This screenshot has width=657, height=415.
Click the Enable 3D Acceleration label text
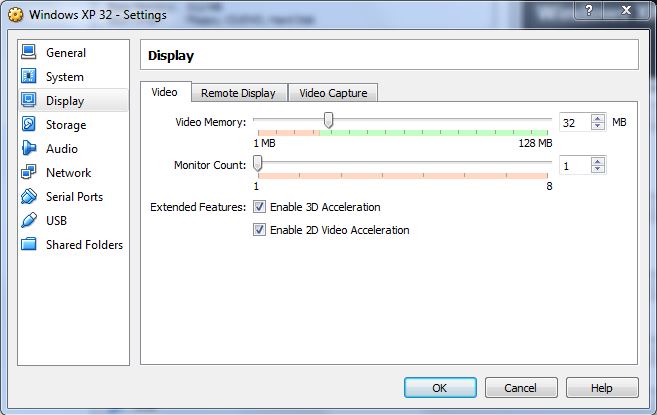coord(325,207)
